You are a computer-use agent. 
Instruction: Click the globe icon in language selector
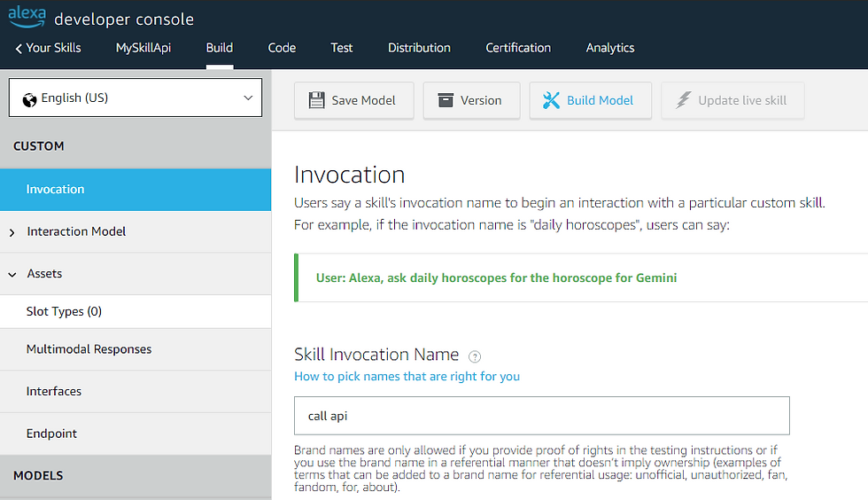click(29, 100)
